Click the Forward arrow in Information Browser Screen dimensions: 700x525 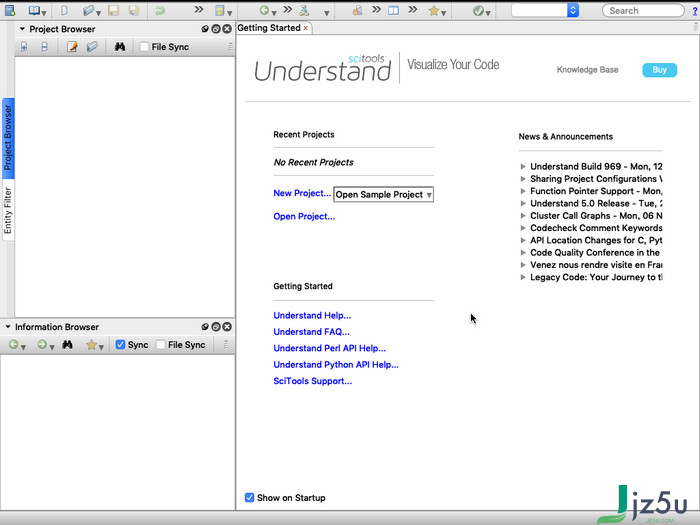(42, 344)
